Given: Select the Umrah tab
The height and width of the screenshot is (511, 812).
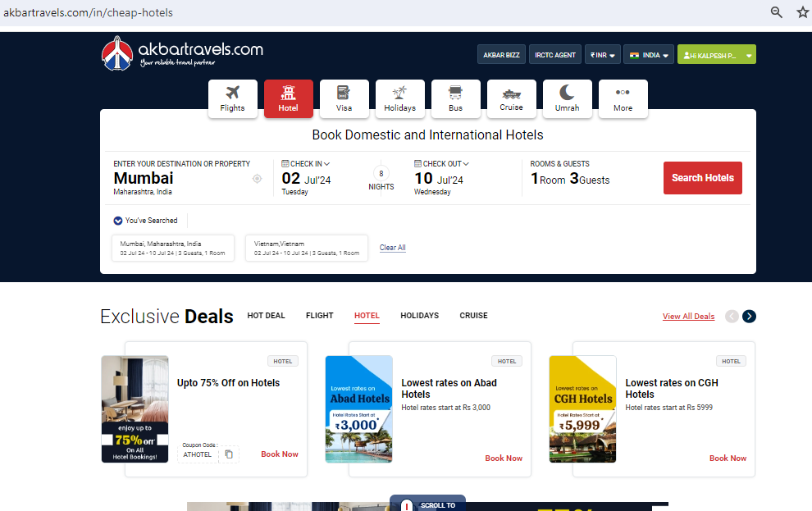Looking at the screenshot, I should [x=567, y=98].
